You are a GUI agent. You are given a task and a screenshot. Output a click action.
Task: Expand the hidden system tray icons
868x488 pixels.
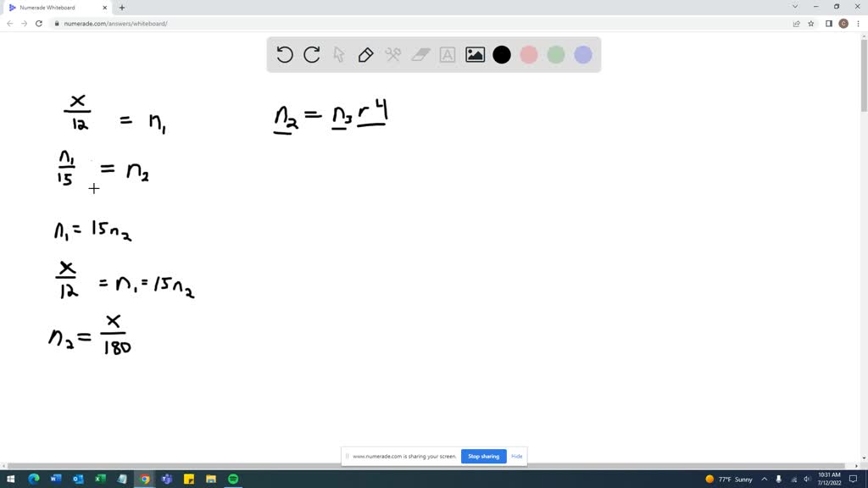(x=765, y=480)
